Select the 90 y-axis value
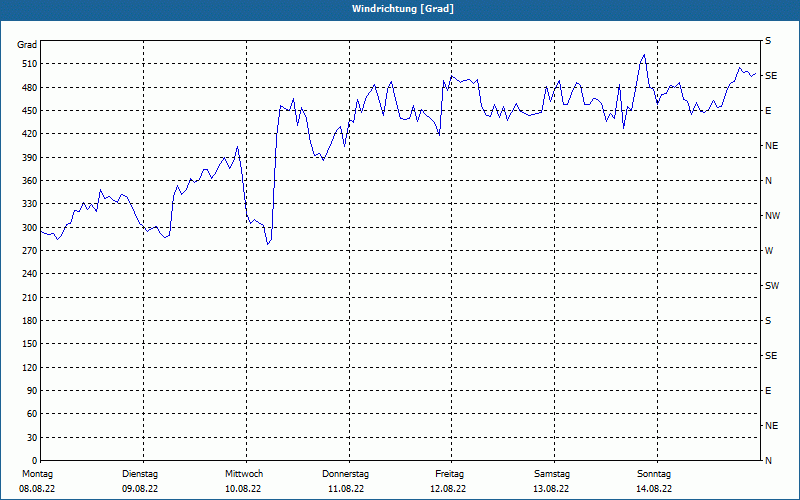 coord(32,391)
